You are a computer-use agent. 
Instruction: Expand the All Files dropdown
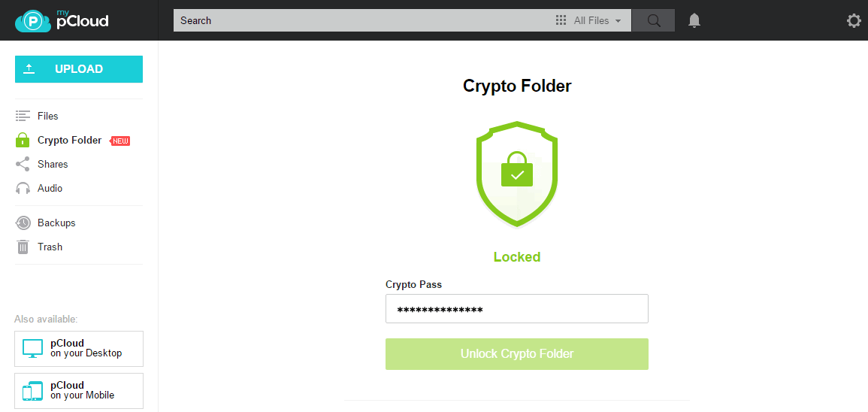(x=597, y=20)
